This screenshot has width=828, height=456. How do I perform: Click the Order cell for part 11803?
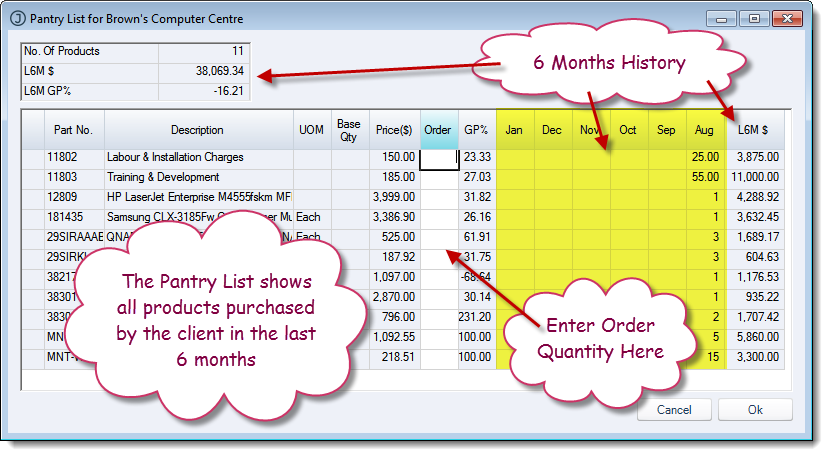pyautogui.click(x=439, y=179)
